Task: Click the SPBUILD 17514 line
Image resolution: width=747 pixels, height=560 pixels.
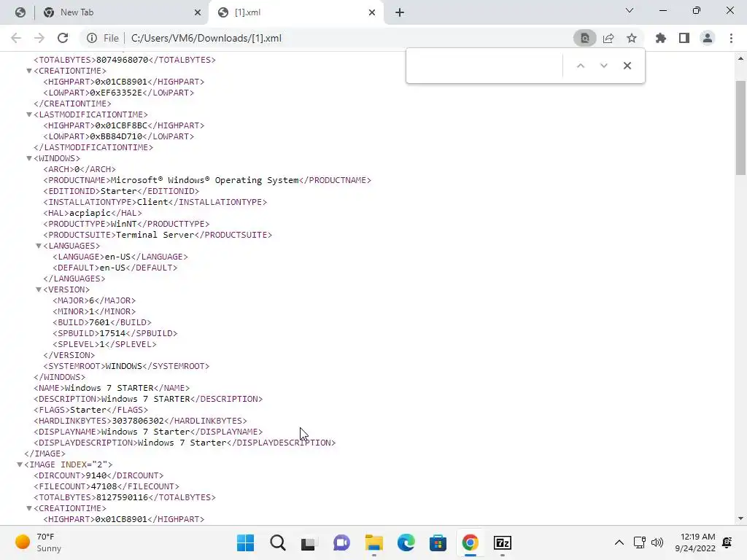Action: click(115, 333)
